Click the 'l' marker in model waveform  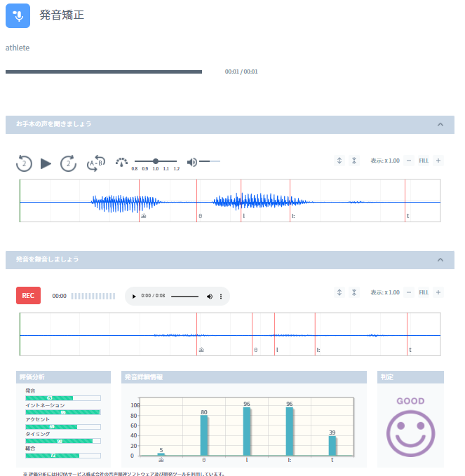(244, 216)
